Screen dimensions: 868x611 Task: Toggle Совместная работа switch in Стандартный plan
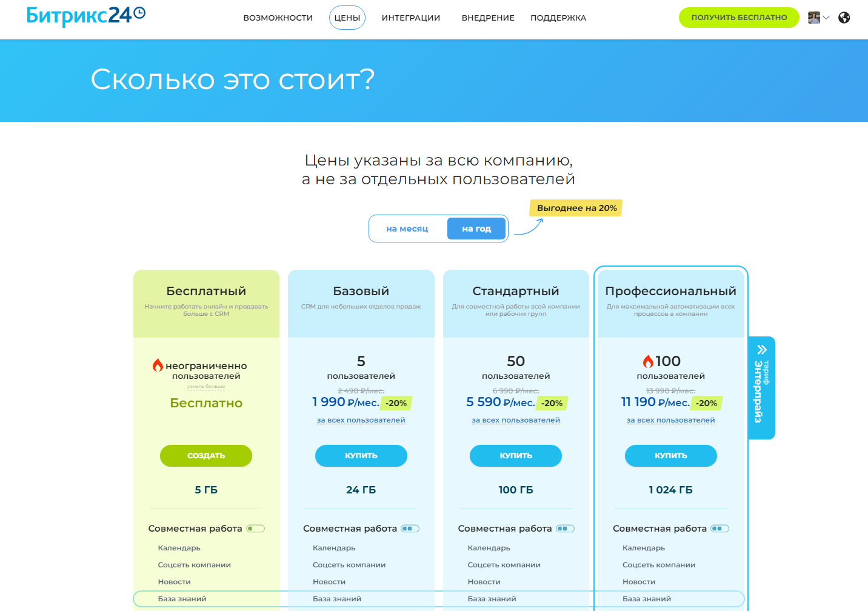click(565, 529)
